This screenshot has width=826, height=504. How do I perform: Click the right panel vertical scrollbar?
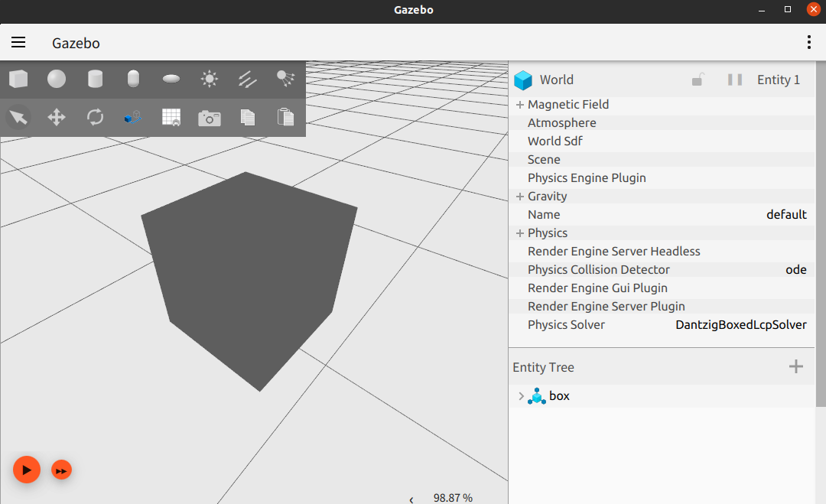pyautogui.click(x=821, y=234)
